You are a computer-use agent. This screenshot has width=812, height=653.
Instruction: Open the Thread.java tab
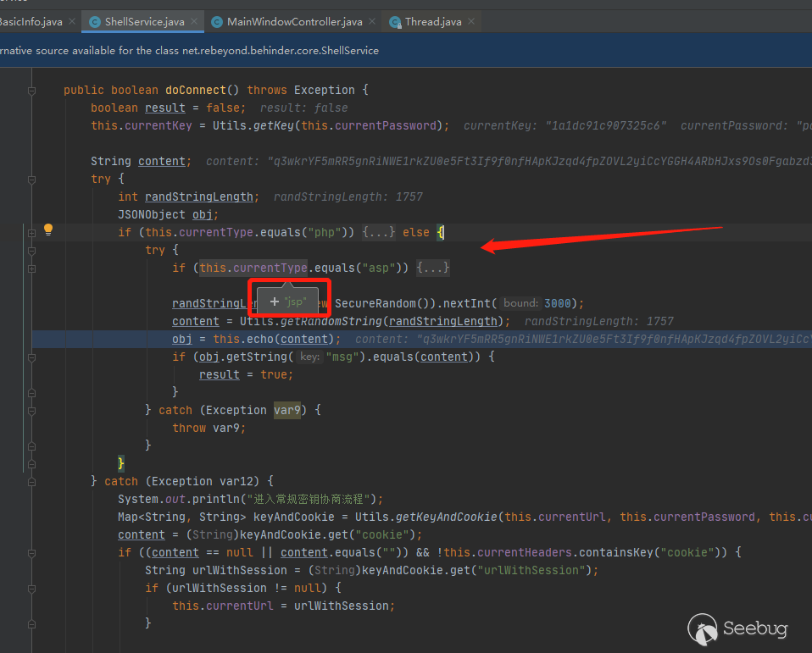433,22
